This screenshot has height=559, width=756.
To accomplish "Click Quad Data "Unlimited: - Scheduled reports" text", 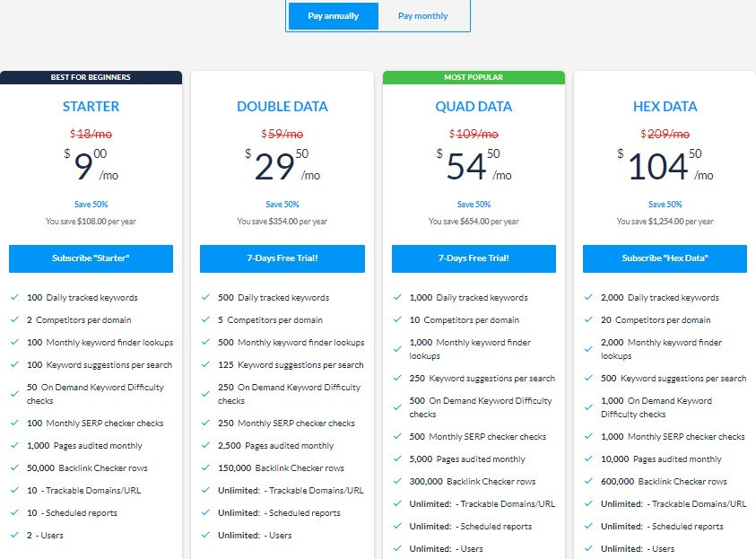I will [471, 526].
